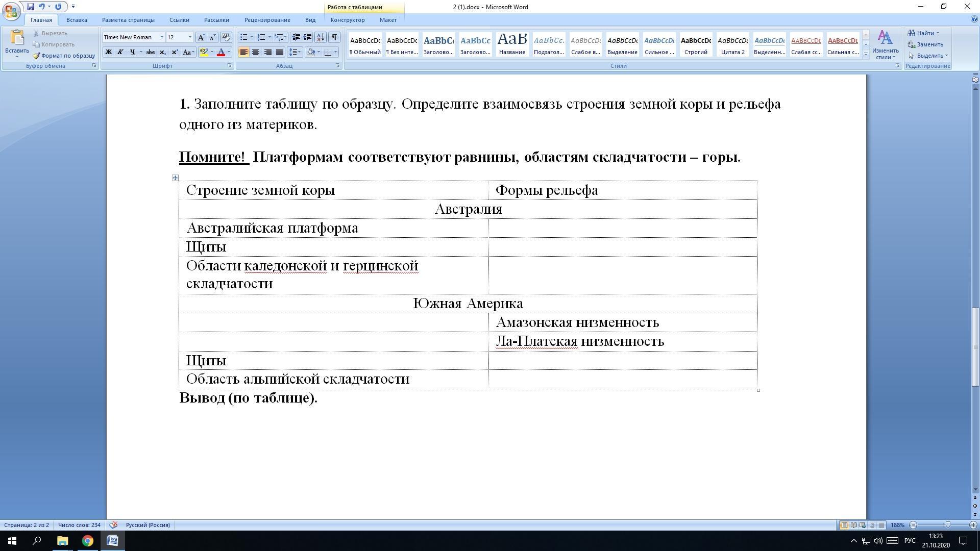The height and width of the screenshot is (551, 980).
Task: Click the strikethrough text icon
Action: (x=150, y=52)
